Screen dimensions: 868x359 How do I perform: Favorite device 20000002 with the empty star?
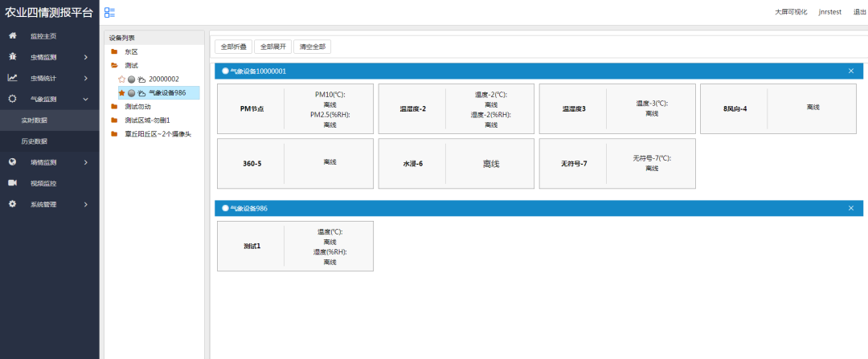tap(122, 79)
